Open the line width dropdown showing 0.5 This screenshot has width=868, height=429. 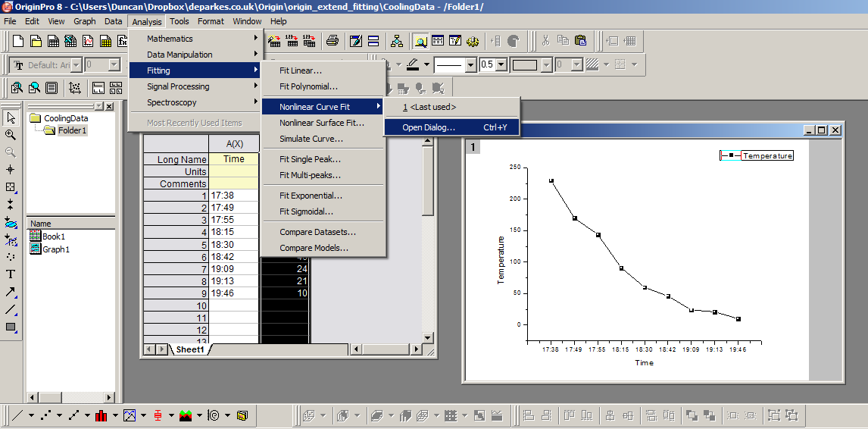tap(501, 65)
